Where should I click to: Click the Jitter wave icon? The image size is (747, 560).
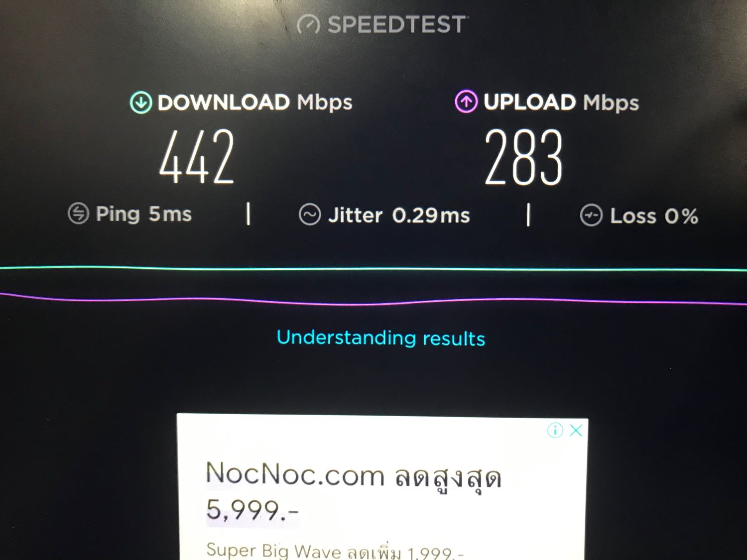(310, 215)
